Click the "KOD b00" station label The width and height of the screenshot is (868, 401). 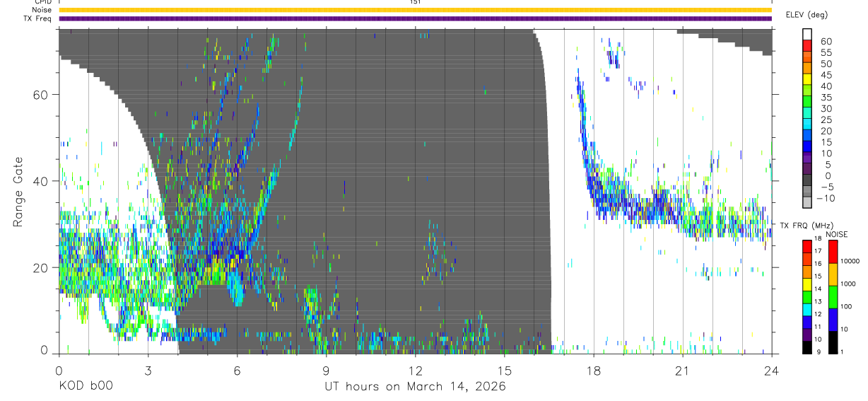[x=86, y=387]
